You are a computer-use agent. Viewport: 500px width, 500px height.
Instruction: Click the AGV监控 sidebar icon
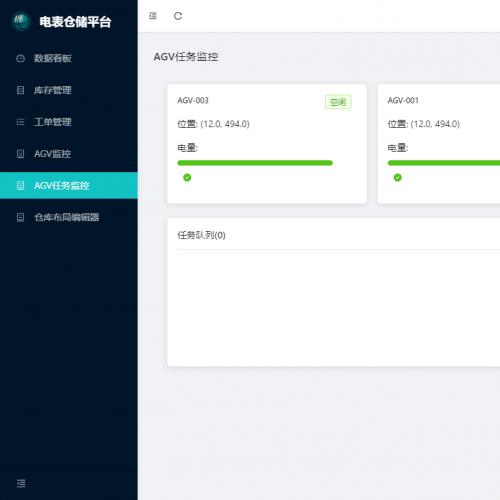click(20, 154)
